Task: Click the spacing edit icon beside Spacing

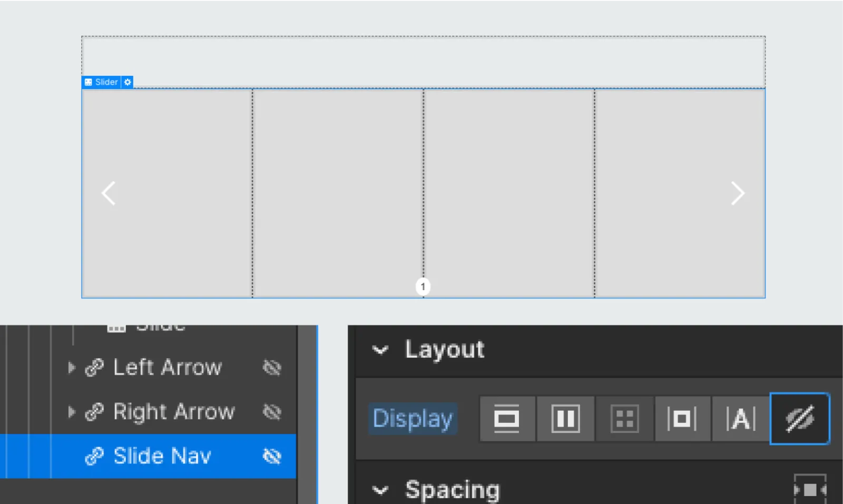Action: coord(810,489)
